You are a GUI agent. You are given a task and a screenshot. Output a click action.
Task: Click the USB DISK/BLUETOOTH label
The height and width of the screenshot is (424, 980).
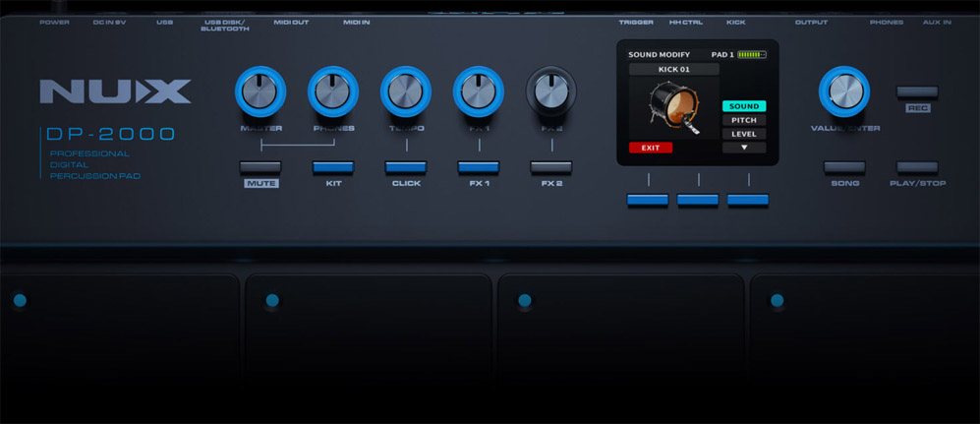tap(224, 26)
